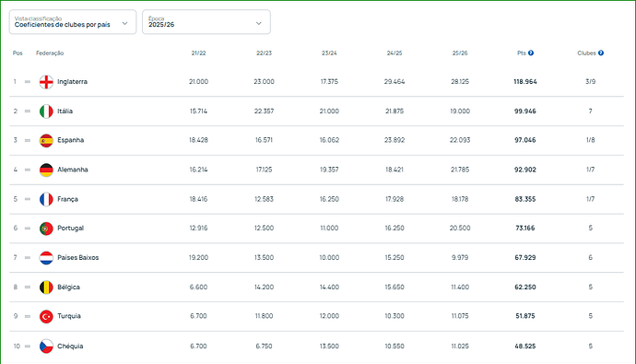The width and height of the screenshot is (636, 364).
Task: Click the chevron arrow in Coeficientes de clubes por país box
Action: (x=125, y=24)
